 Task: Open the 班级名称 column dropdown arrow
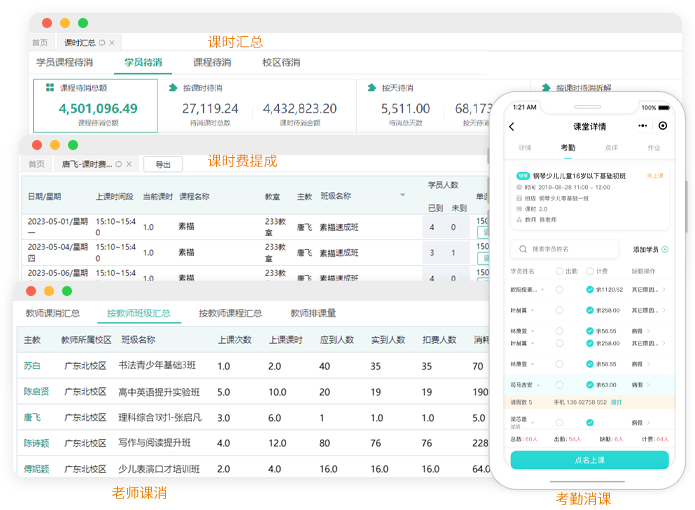click(402, 195)
